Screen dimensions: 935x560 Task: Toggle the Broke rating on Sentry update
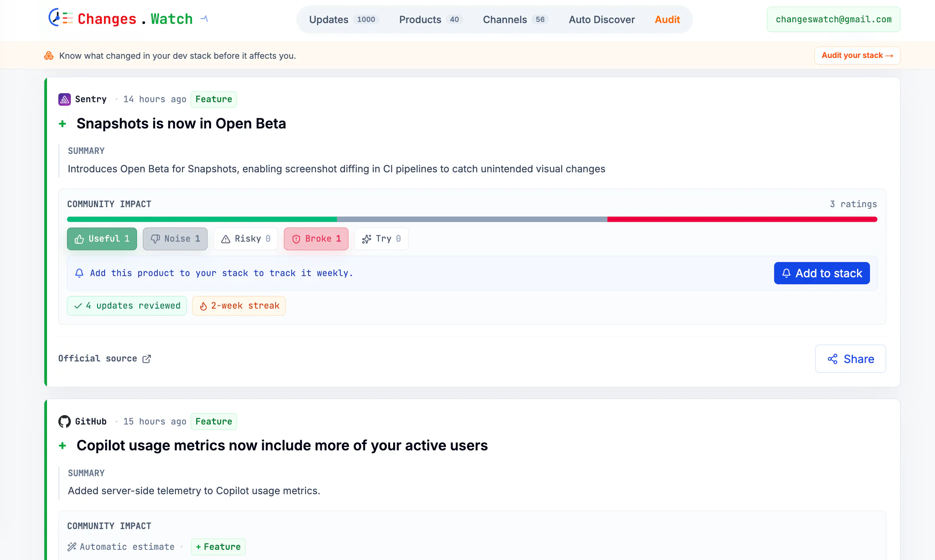tap(316, 239)
